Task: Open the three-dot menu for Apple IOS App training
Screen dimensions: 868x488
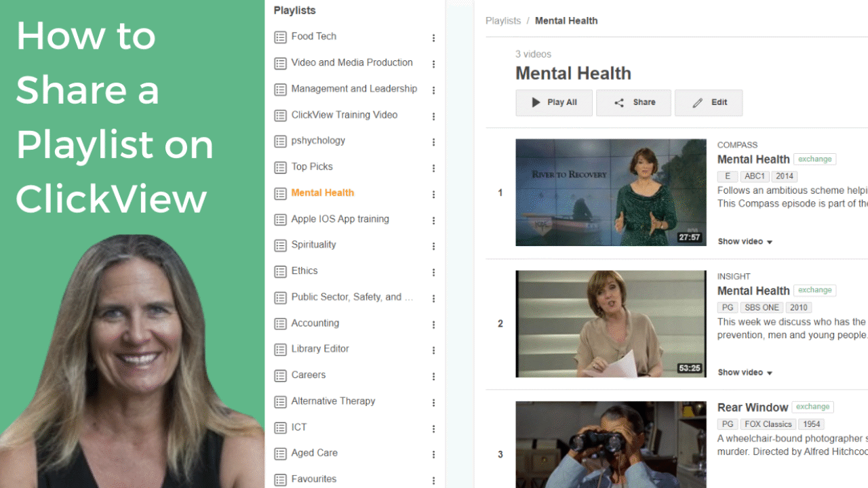Action: click(x=433, y=221)
